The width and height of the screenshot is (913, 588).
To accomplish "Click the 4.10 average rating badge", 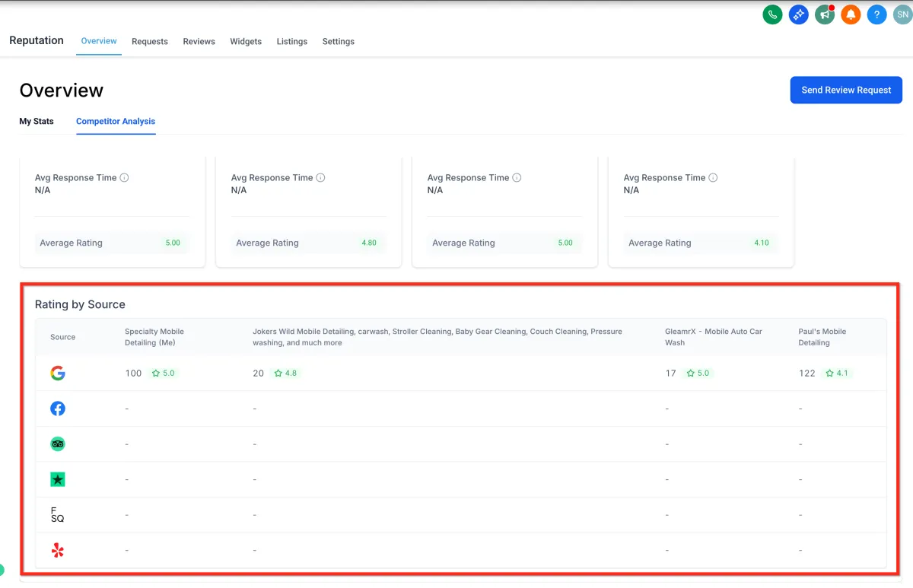I will tap(762, 243).
